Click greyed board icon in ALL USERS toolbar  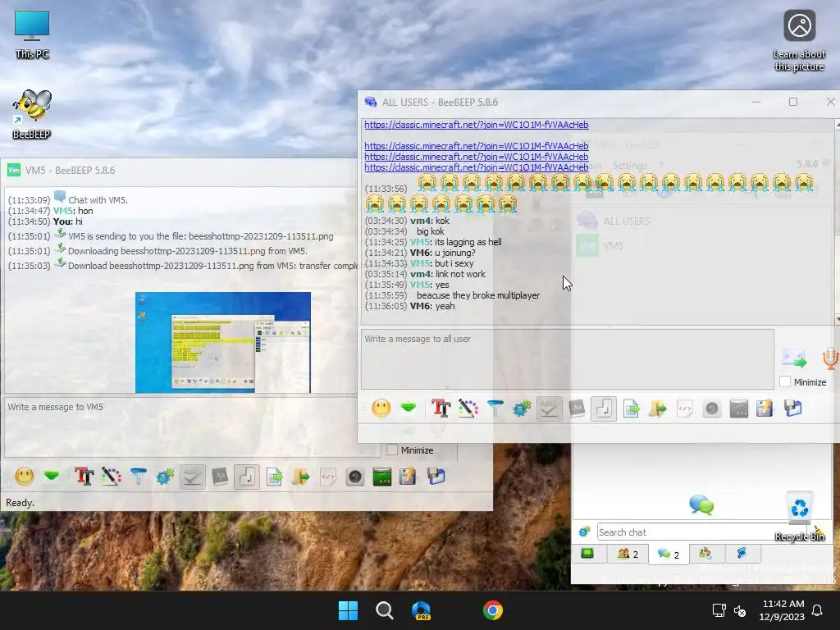pos(739,409)
